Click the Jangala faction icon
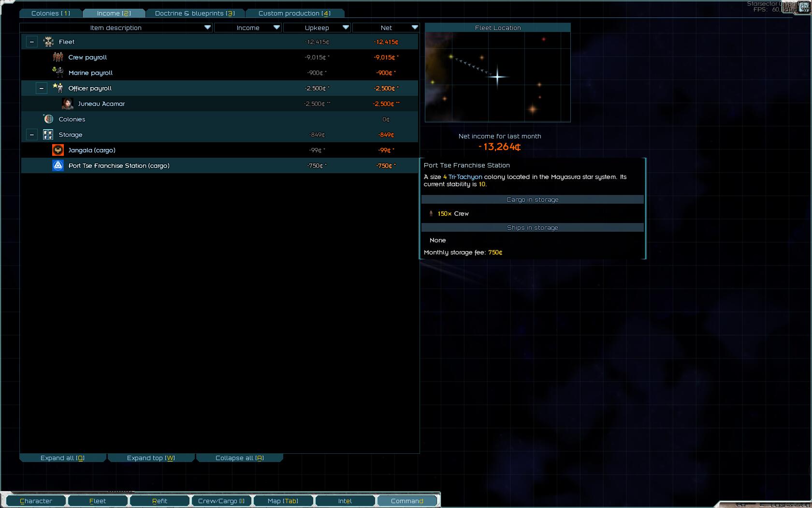 click(58, 150)
